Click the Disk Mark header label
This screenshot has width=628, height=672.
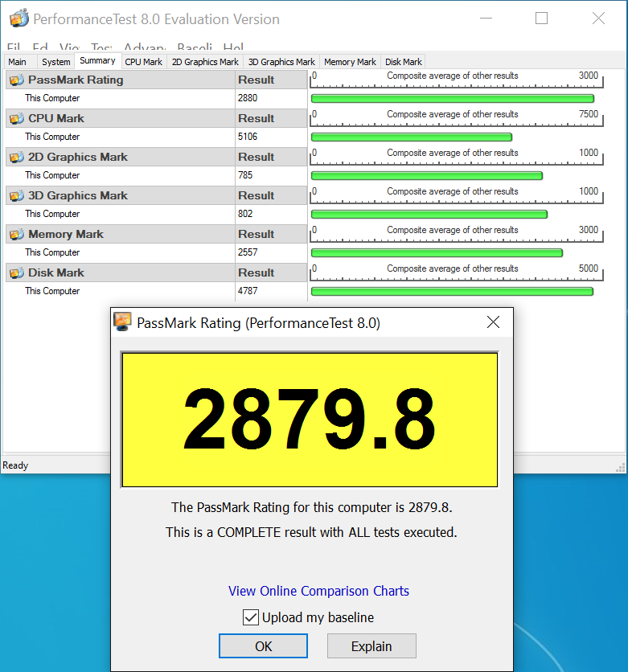[x=56, y=273]
